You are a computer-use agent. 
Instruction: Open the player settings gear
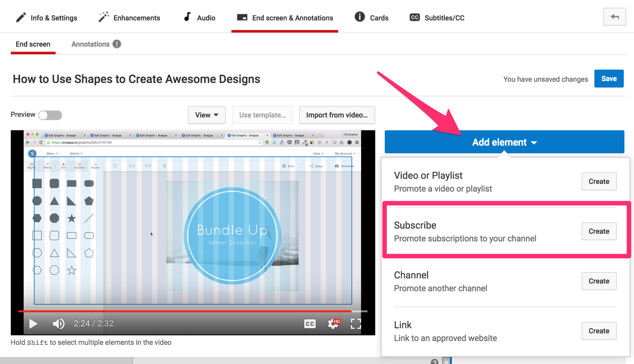[x=334, y=324]
